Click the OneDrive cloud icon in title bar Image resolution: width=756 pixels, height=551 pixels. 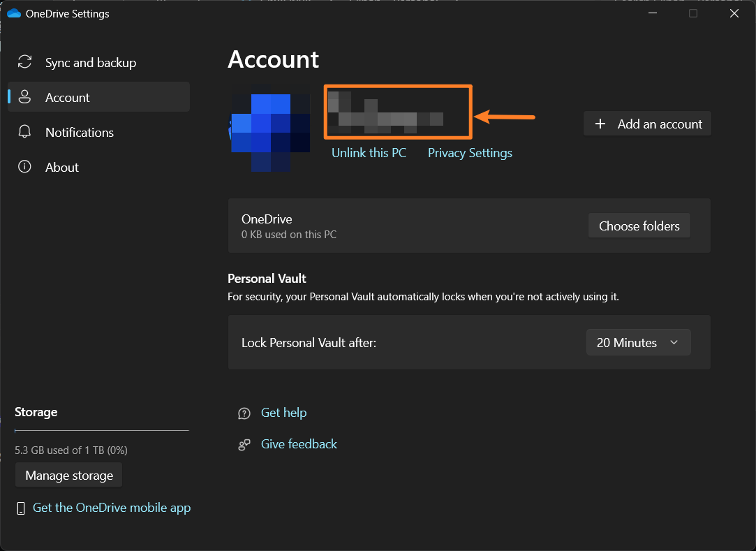click(14, 13)
